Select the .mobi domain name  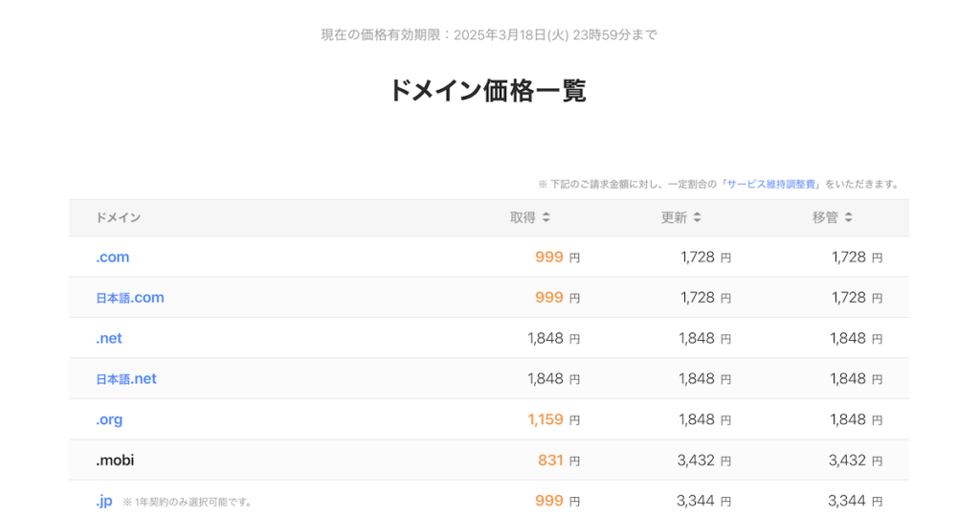pyautogui.click(x=115, y=461)
